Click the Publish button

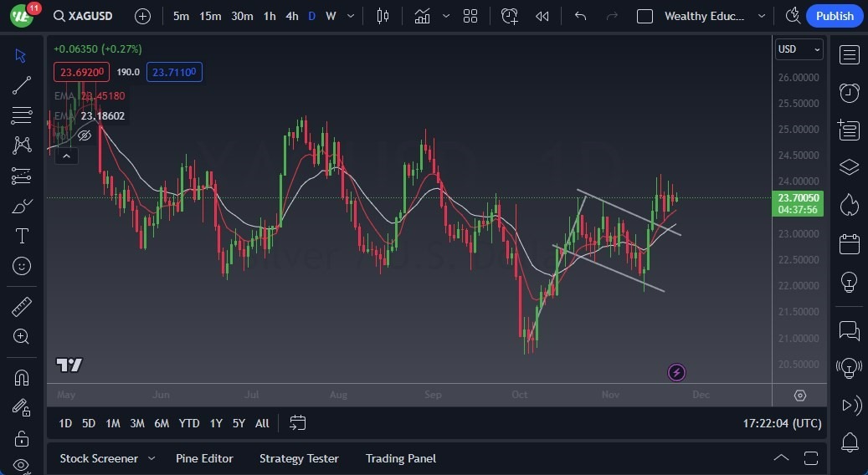pyautogui.click(x=834, y=16)
